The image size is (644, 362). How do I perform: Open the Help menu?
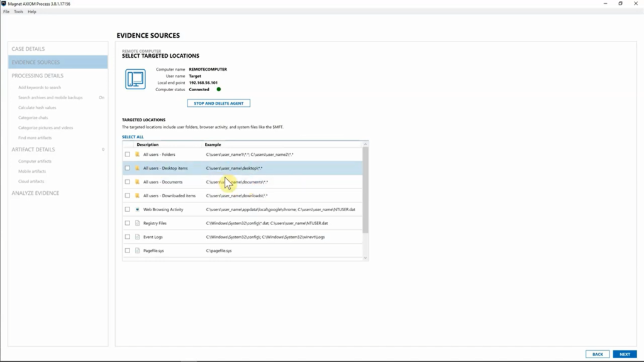pos(32,11)
